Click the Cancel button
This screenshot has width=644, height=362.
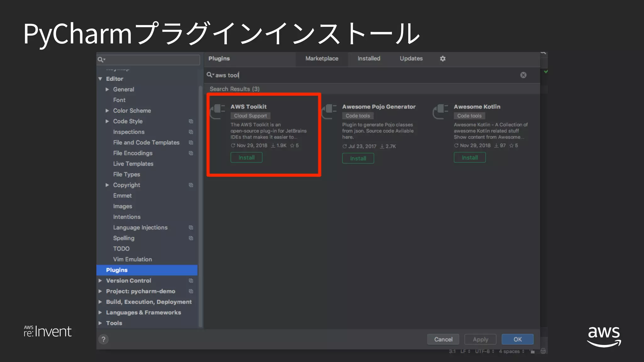(x=443, y=339)
